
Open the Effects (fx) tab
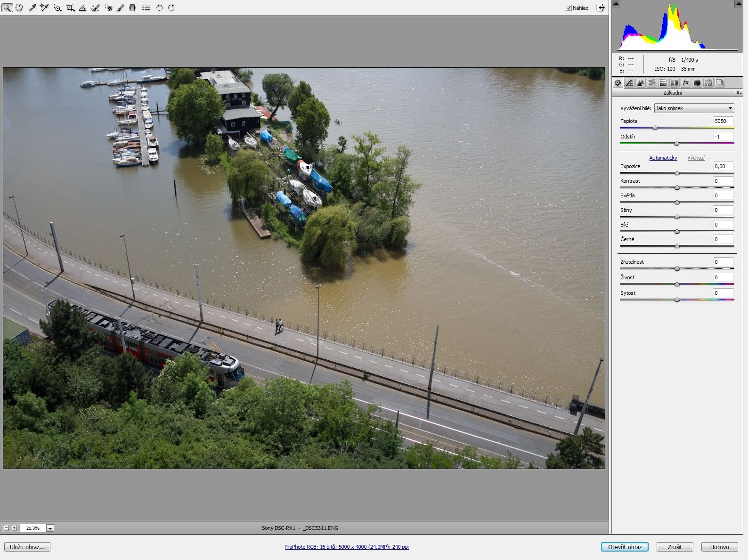[x=686, y=83]
